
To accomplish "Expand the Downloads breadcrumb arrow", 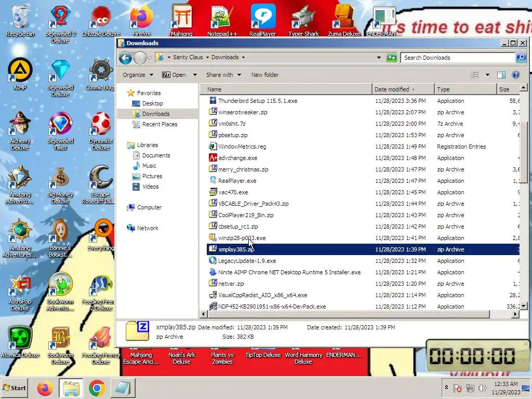I will coord(243,57).
